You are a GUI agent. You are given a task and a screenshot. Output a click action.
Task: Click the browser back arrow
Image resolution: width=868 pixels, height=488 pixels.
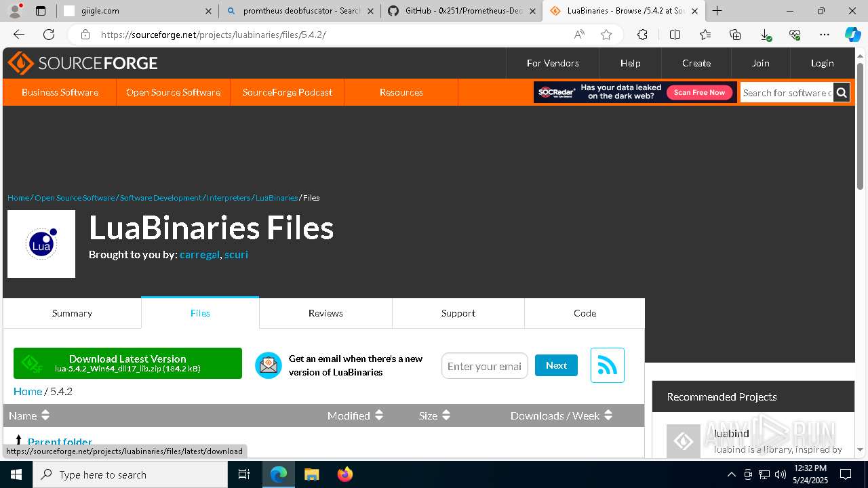[19, 35]
